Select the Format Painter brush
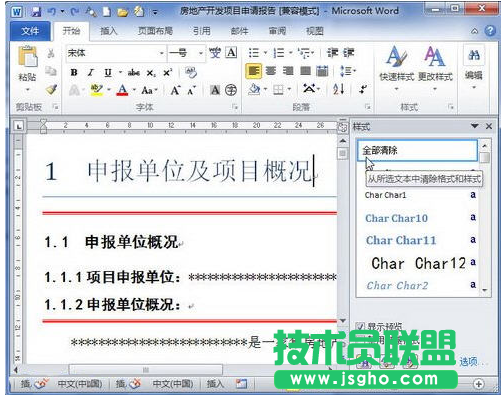 [x=51, y=89]
